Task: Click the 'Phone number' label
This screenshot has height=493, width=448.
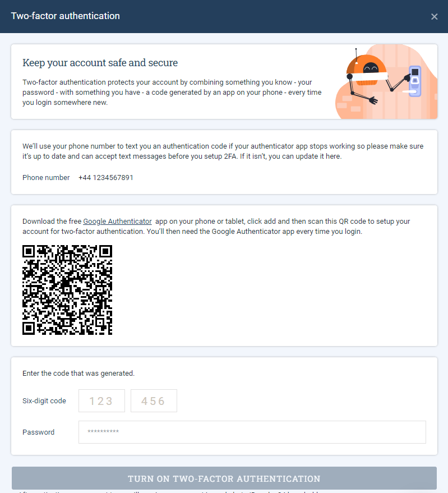Action: click(46, 178)
